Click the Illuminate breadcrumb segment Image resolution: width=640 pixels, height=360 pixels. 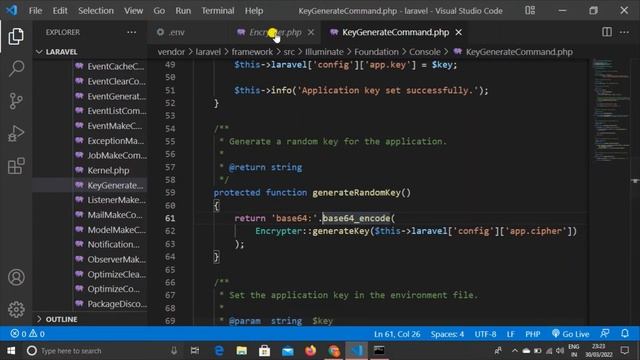(x=324, y=52)
